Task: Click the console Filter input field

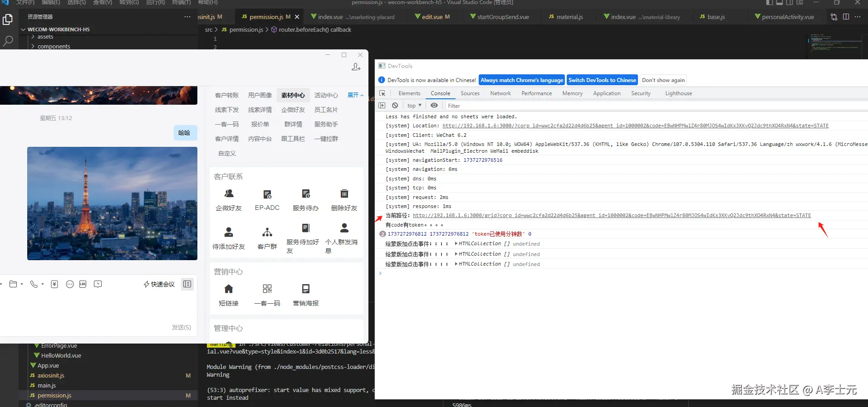Action: tap(656, 106)
